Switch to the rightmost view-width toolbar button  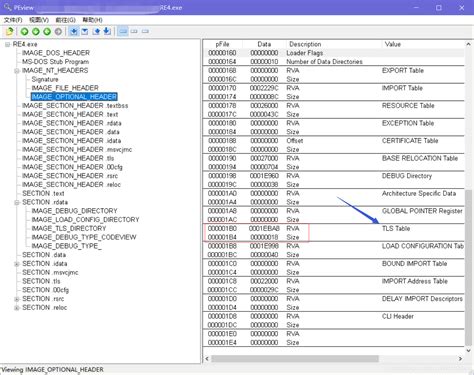point(145,31)
